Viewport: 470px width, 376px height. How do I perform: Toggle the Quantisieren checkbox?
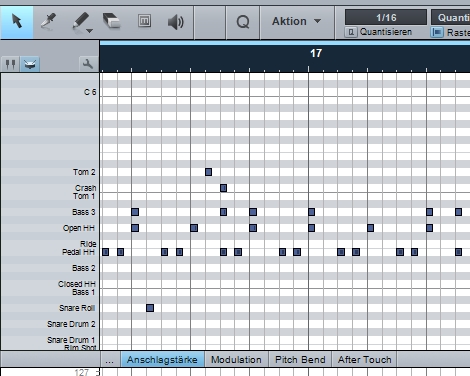tap(351, 32)
